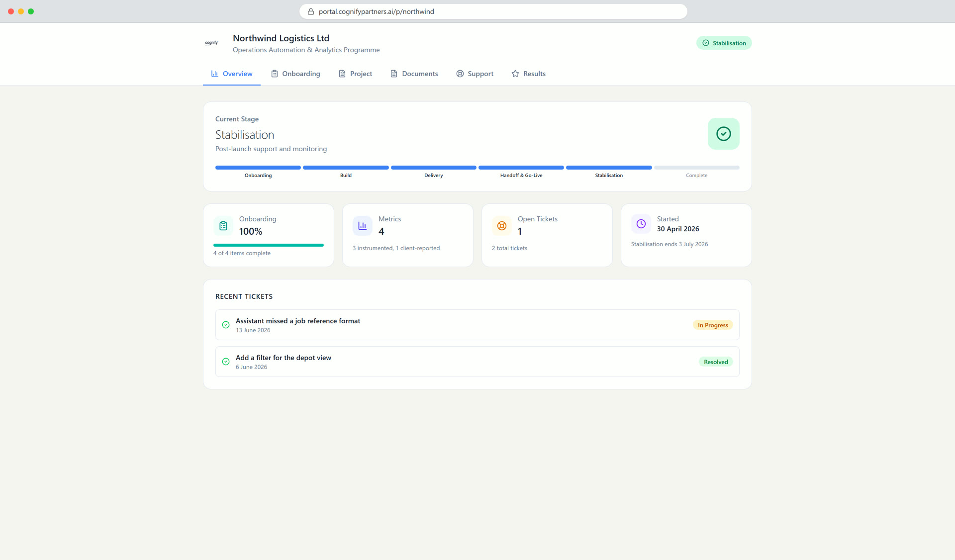Click the 'Northwind Logistics Ltd' title
955x560 pixels.
point(281,38)
